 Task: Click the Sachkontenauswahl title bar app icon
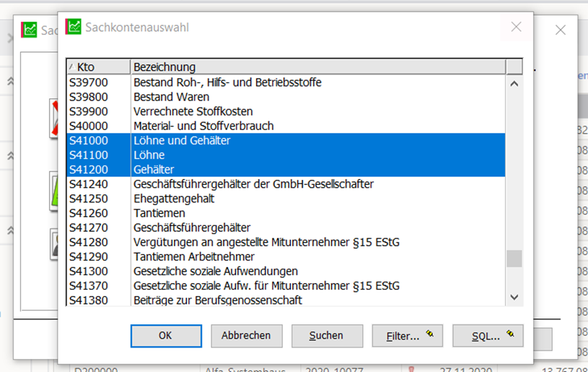73,27
